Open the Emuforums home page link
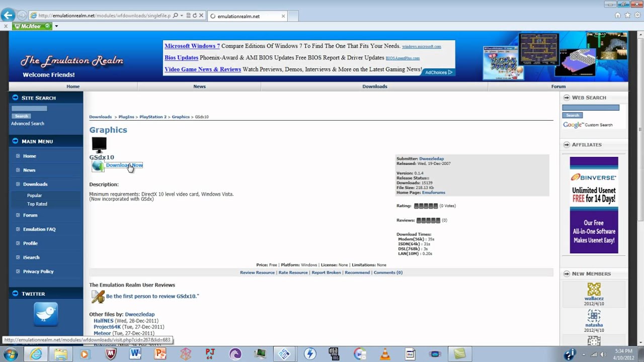The width and height of the screenshot is (644, 362). [434, 193]
